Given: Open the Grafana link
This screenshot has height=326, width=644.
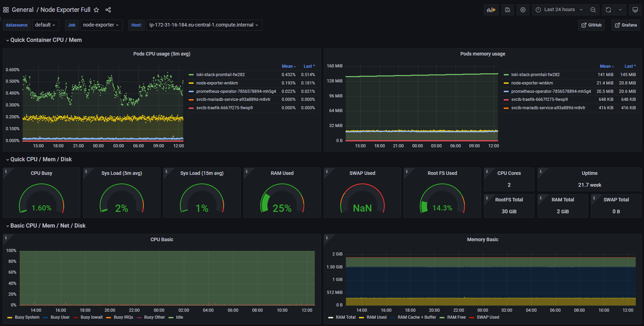Looking at the screenshot, I should (x=626, y=25).
